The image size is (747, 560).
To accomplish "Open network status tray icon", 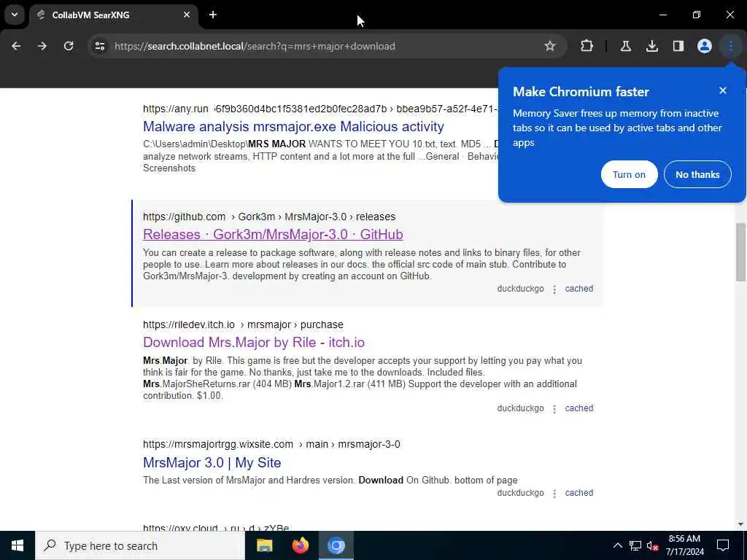I will click(635, 545).
